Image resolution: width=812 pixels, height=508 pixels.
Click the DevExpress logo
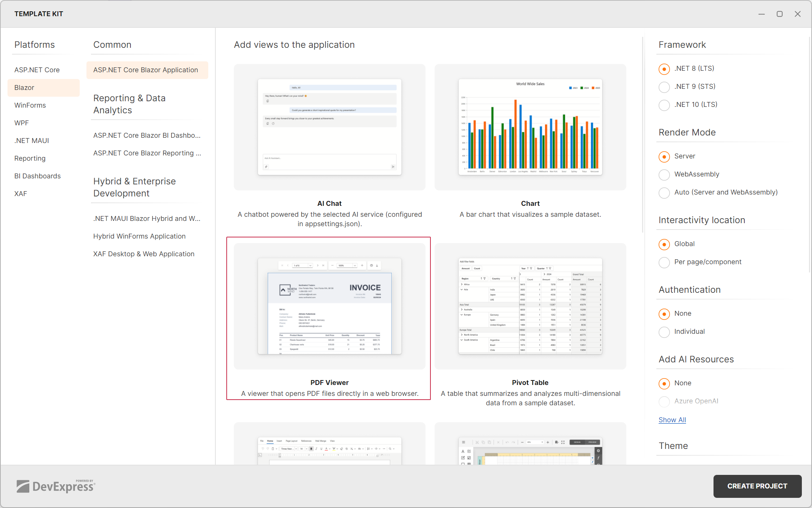pos(56,486)
